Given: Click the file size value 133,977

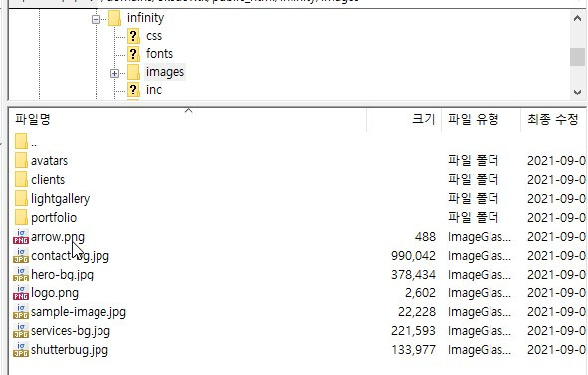Looking at the screenshot, I should [413, 350].
